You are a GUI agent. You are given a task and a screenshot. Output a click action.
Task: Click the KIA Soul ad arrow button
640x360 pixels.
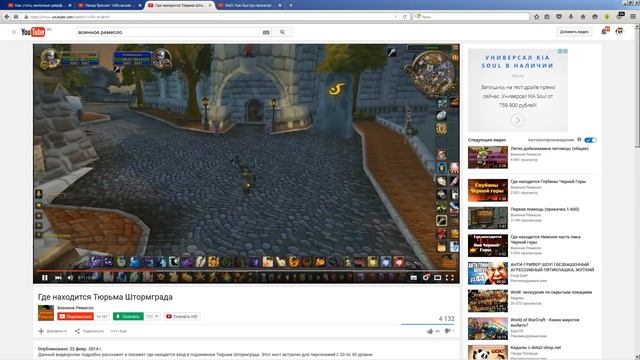[518, 120]
